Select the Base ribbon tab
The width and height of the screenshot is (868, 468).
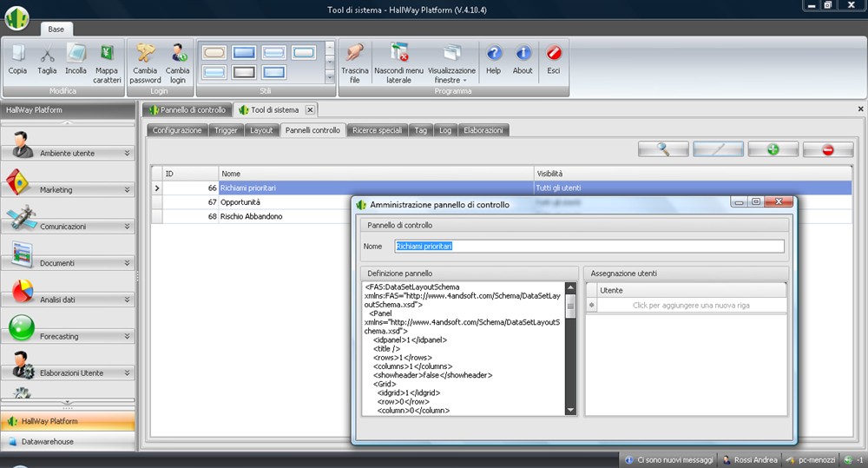click(56, 30)
